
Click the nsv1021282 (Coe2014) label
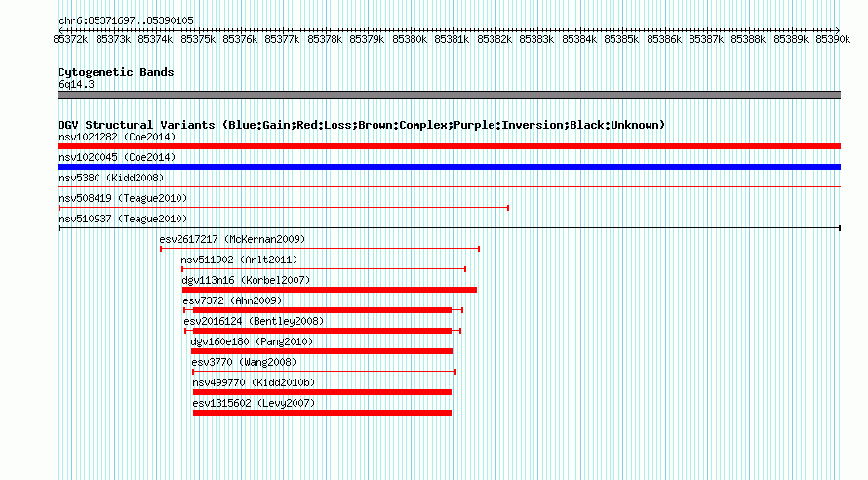point(117,137)
